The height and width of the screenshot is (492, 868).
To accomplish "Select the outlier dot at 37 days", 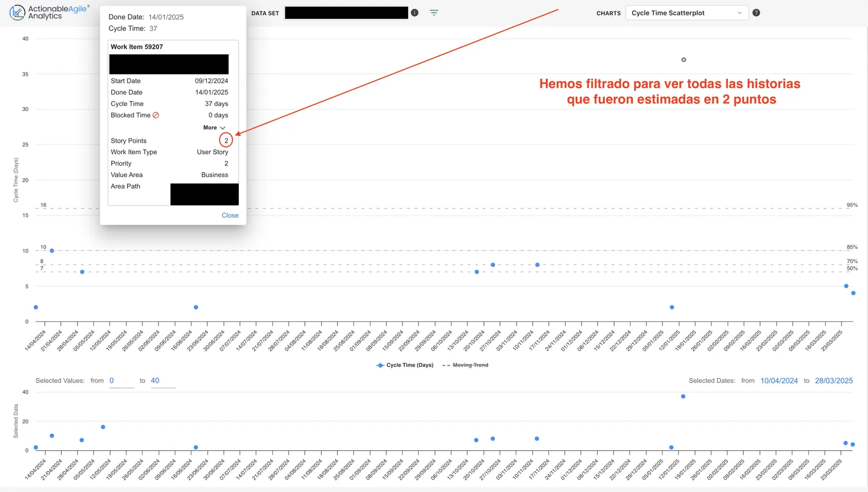I will click(x=684, y=60).
